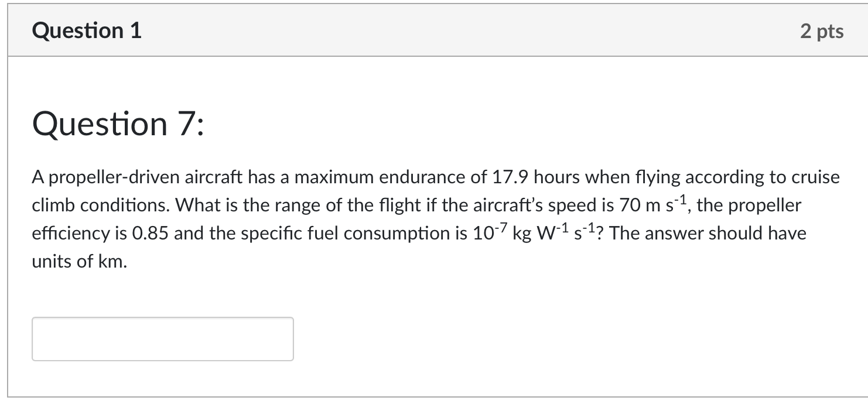
Task: Select the answer text box below the question
Action: pyautogui.click(x=163, y=338)
